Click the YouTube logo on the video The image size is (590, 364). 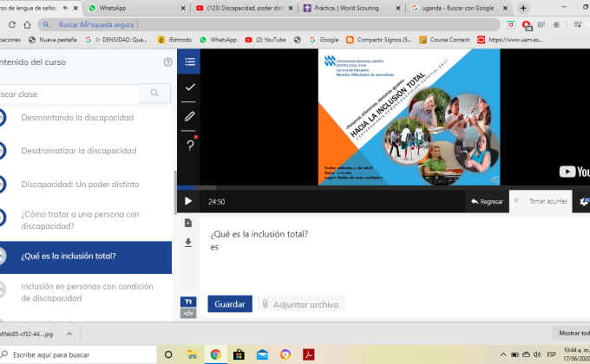pyautogui.click(x=574, y=172)
